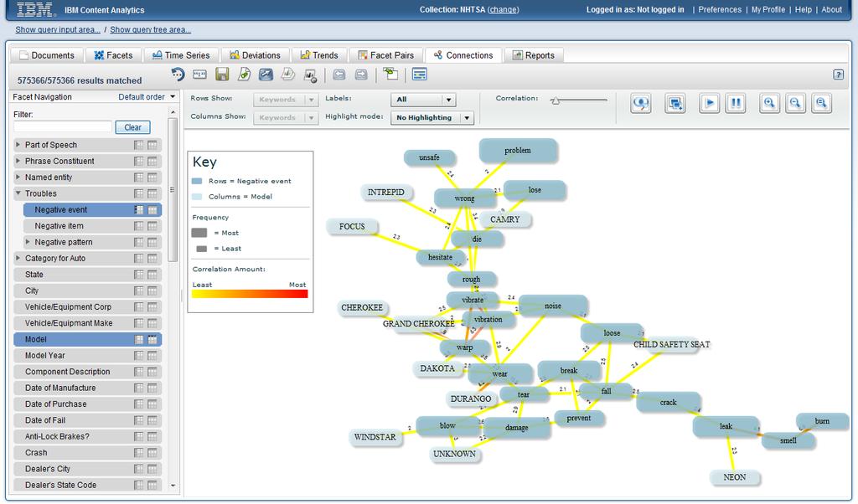Screen dimensions: 858x504
Task: Open the About link in header
Action: click(x=832, y=10)
